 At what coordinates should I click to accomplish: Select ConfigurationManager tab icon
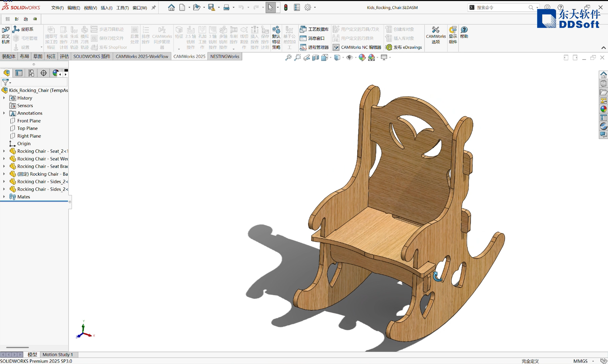click(31, 73)
